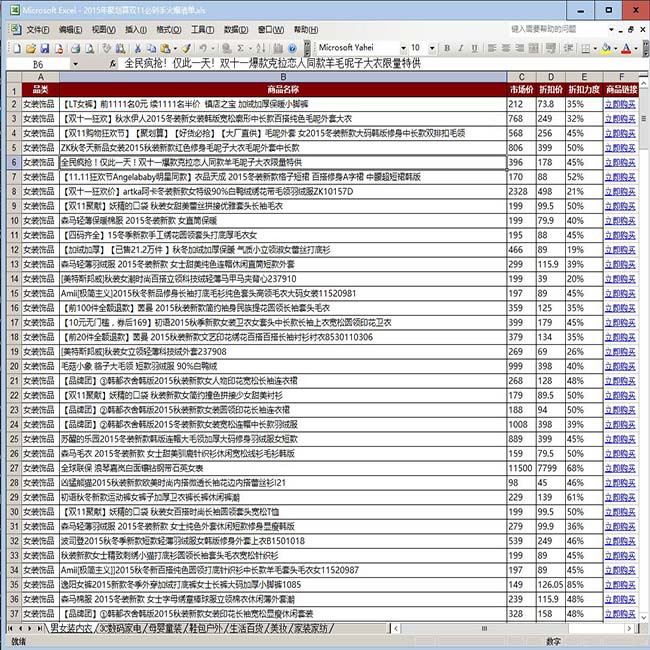Viewport: 650px width, 650px height.
Task: Click the Cut scissors icon
Action: click(x=138, y=49)
